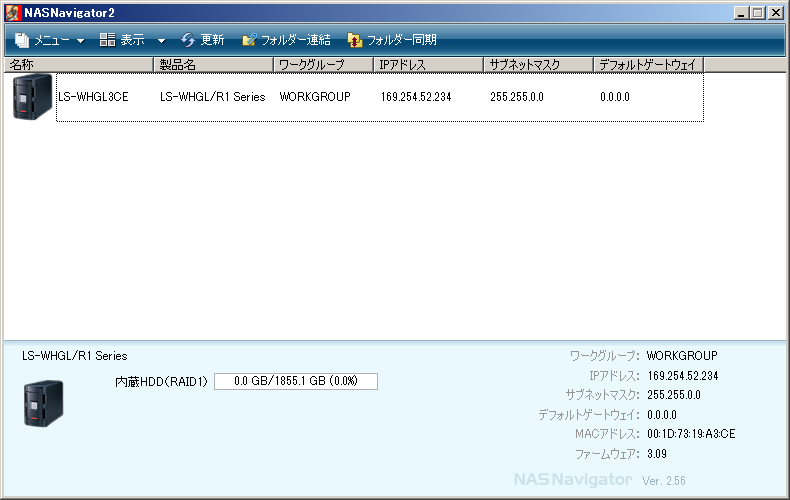Expand the メニュー dropdown arrow
The height and width of the screenshot is (500, 790).
coord(81,41)
